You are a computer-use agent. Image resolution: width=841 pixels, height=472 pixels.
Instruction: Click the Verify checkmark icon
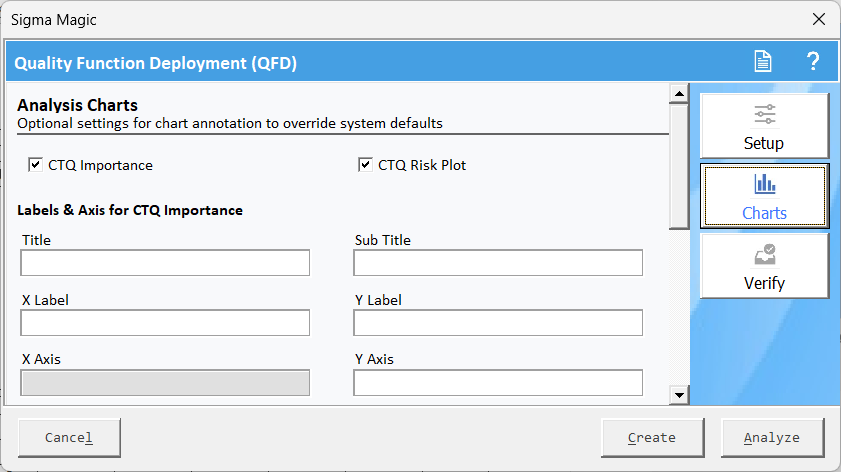[x=764, y=254]
